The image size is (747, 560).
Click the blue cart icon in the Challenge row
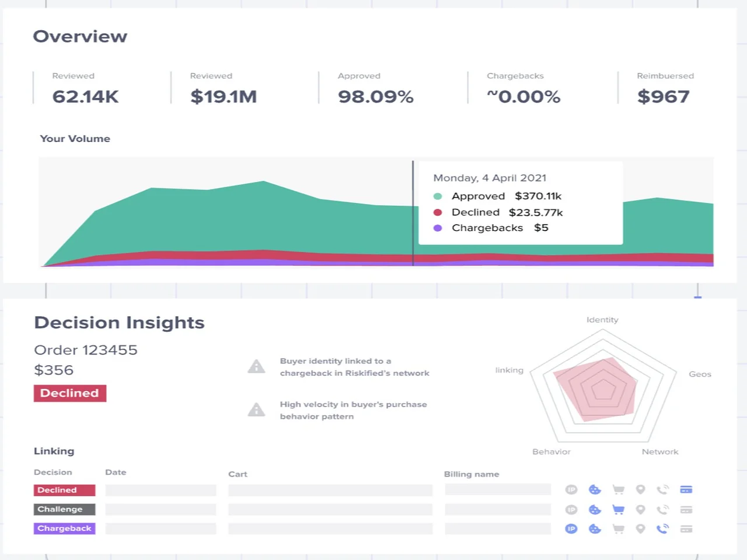[618, 510]
